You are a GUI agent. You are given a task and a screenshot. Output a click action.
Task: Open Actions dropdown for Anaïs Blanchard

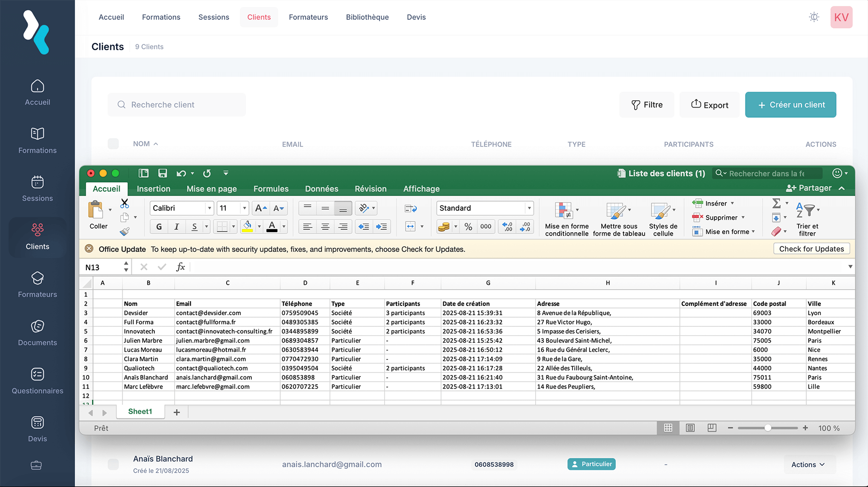pos(808,464)
